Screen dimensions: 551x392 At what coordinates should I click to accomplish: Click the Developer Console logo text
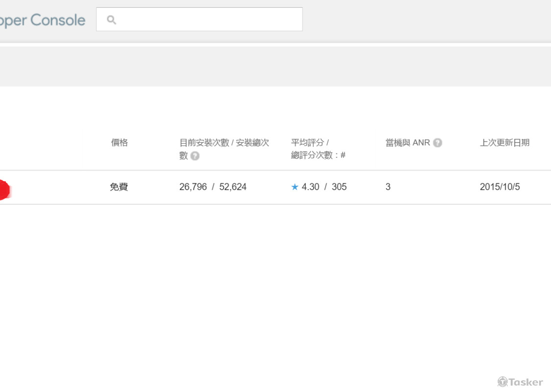pyautogui.click(x=43, y=20)
